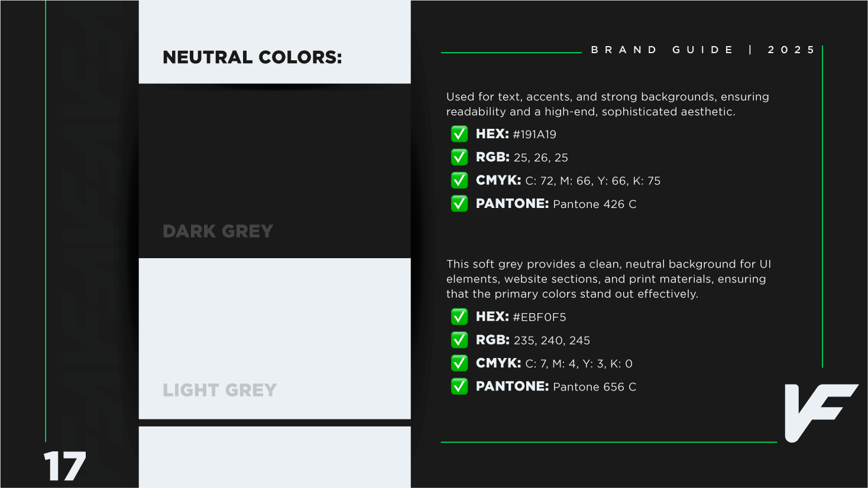Image resolution: width=868 pixels, height=488 pixels.
Task: Click the DARK GREY label
Action: click(218, 231)
